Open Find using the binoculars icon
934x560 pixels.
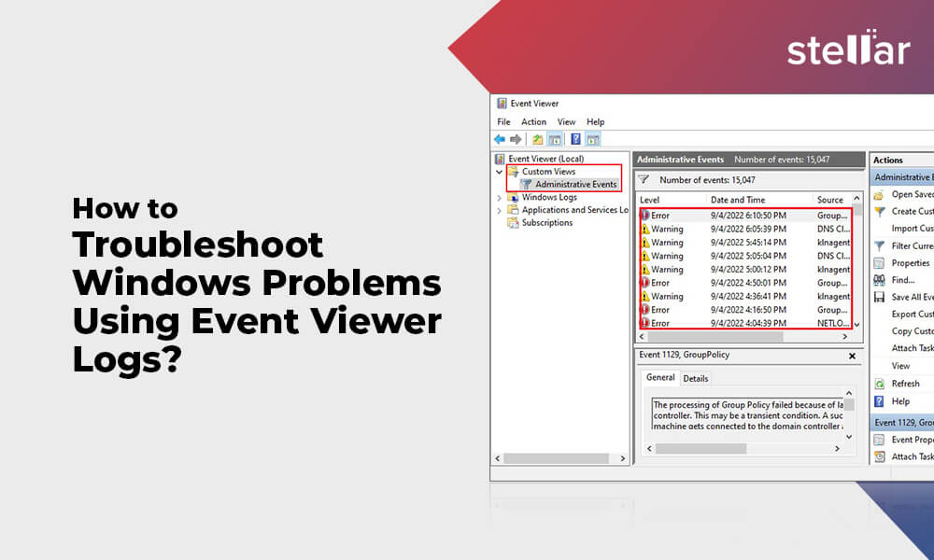point(879,280)
